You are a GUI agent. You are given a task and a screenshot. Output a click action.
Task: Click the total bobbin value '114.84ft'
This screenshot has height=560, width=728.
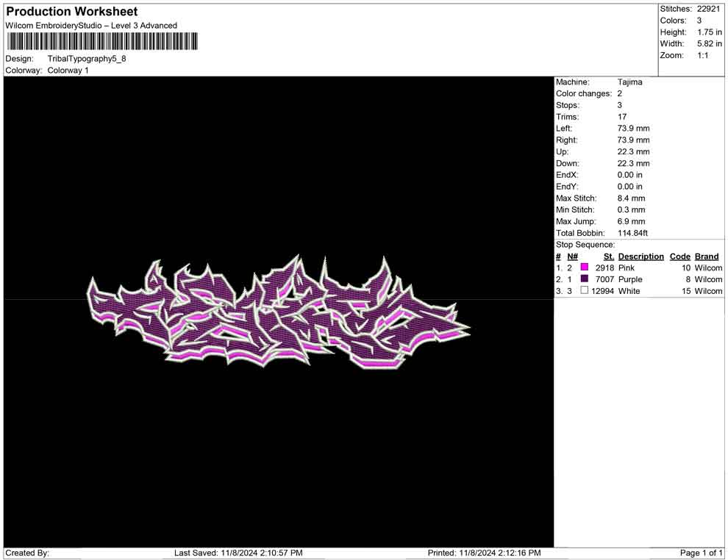click(x=632, y=233)
